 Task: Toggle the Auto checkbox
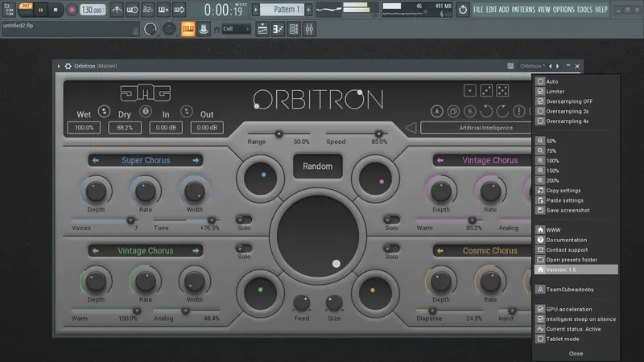540,81
